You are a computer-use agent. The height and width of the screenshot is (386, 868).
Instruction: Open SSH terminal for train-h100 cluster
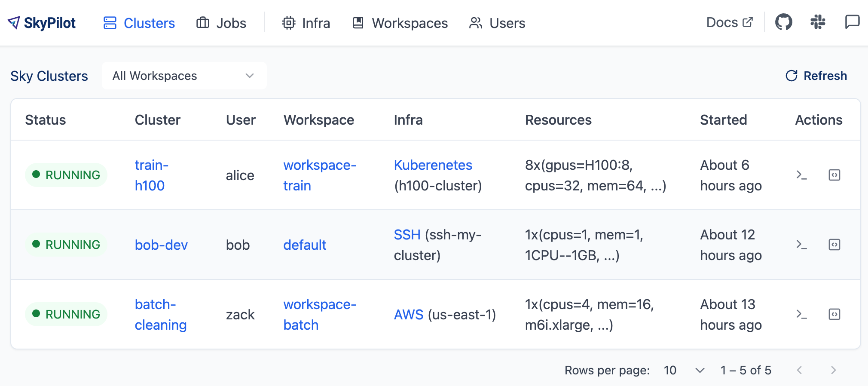coord(801,175)
